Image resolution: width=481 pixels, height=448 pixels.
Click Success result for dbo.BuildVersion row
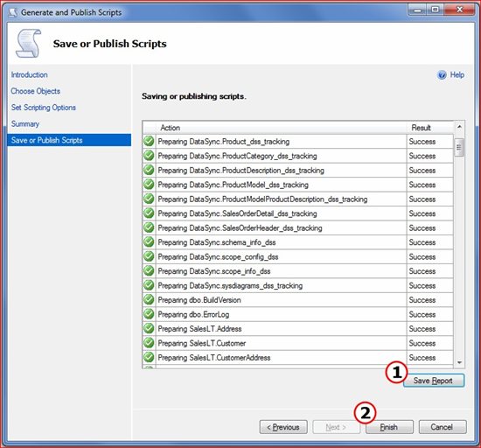[422, 300]
